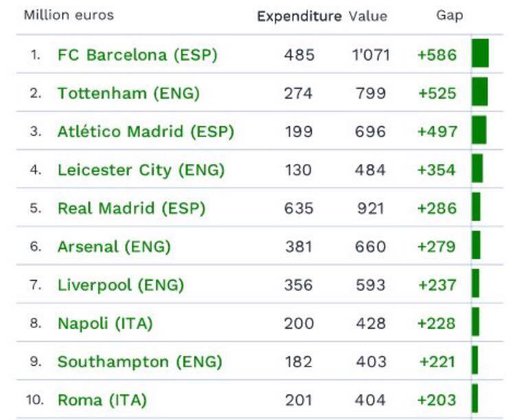Click the Real Madrid (ESP) link

tap(131, 208)
